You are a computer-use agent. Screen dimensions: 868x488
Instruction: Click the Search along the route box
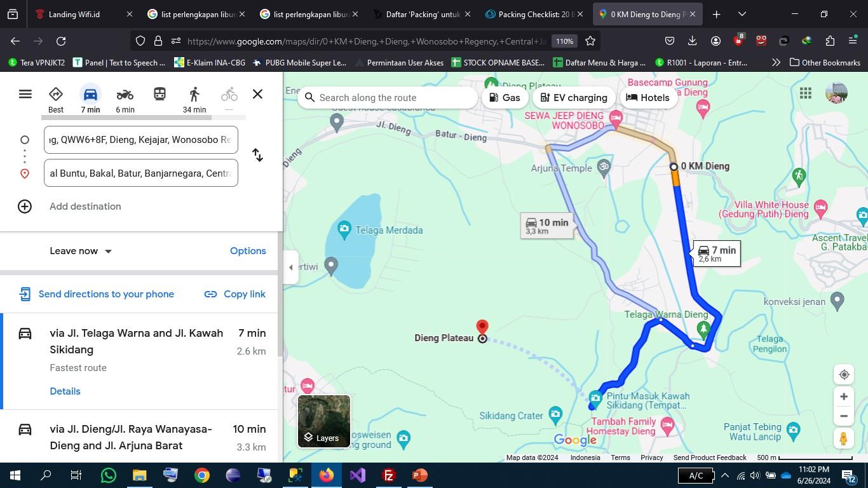click(388, 98)
